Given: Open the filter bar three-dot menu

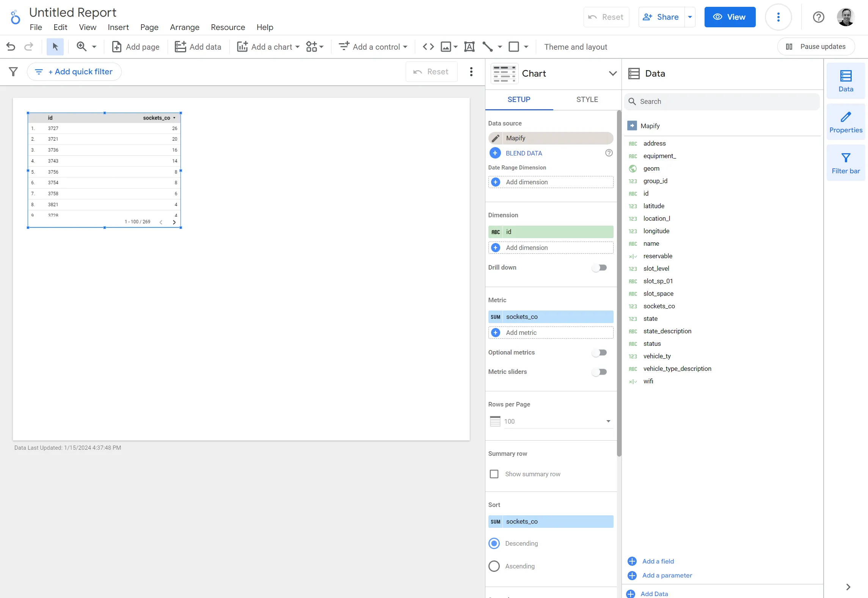Looking at the screenshot, I should click(x=471, y=72).
